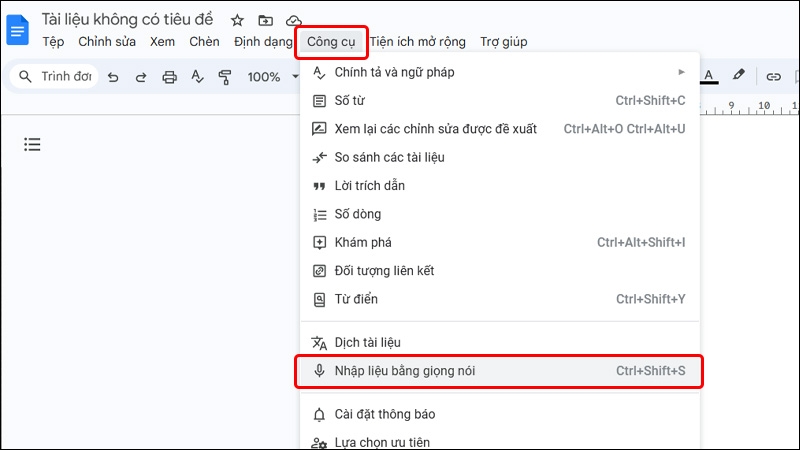Screen dimensions: 800x450
Task: Click the review suggested edits icon
Action: (x=319, y=129)
